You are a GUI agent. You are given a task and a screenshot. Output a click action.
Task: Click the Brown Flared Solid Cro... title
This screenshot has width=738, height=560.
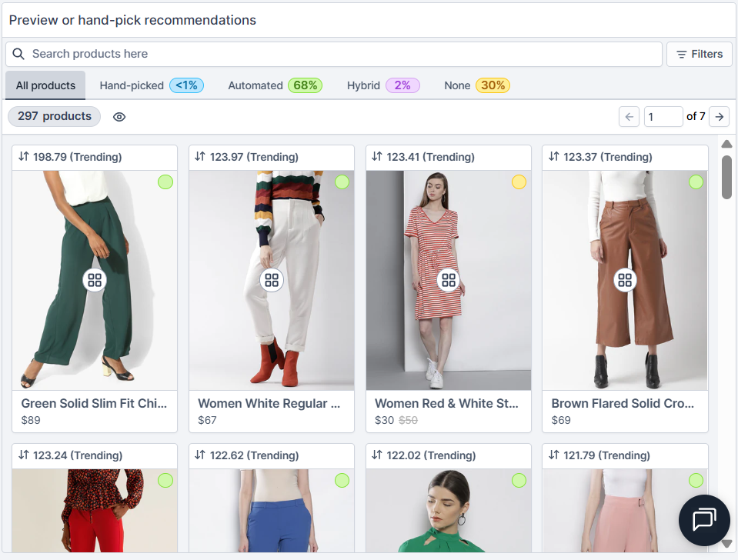tap(623, 403)
